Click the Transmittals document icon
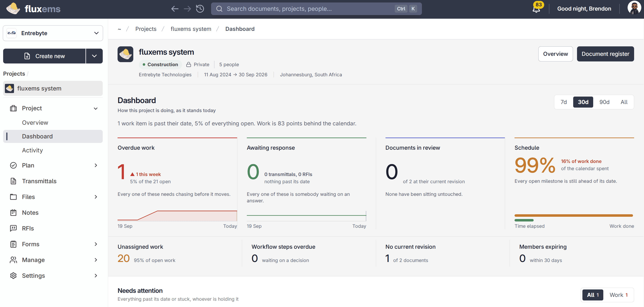644x307 pixels. (x=13, y=181)
